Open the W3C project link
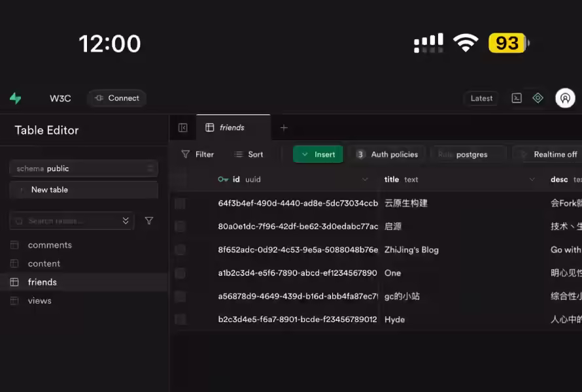Screen dimensions: 582x392 click(60, 98)
